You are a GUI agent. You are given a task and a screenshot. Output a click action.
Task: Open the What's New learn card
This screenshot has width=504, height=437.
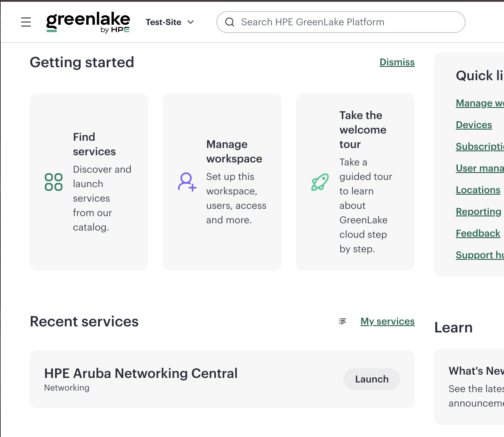(x=469, y=387)
